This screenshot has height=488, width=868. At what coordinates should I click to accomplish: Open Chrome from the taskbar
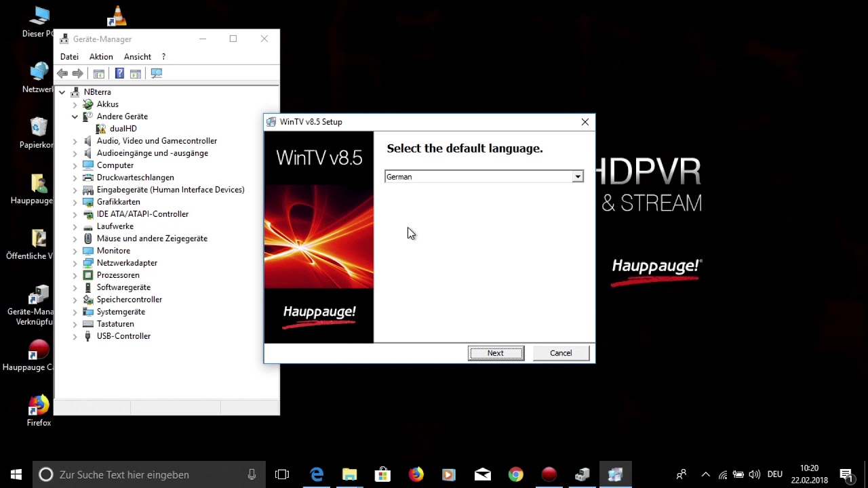click(x=516, y=474)
